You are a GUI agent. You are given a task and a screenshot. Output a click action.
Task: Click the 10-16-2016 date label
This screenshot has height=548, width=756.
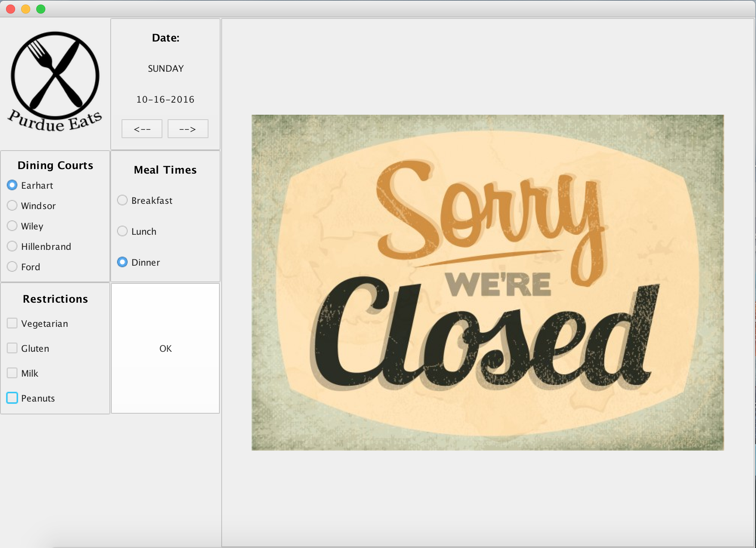[x=165, y=100]
